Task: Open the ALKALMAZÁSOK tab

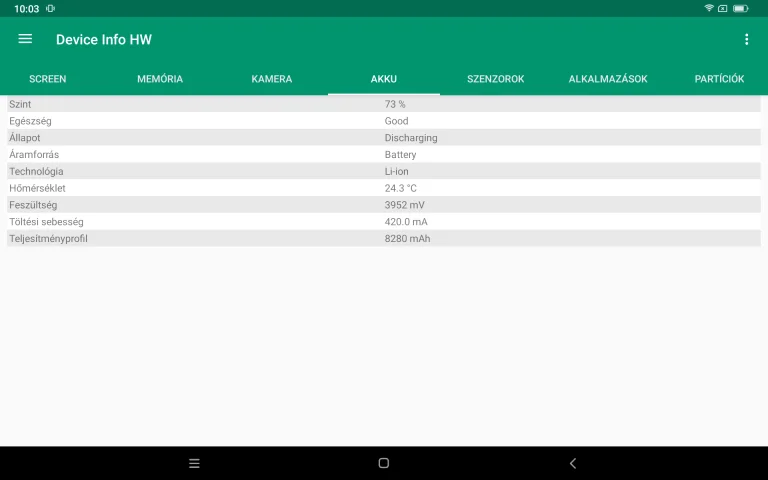Action: (x=608, y=79)
